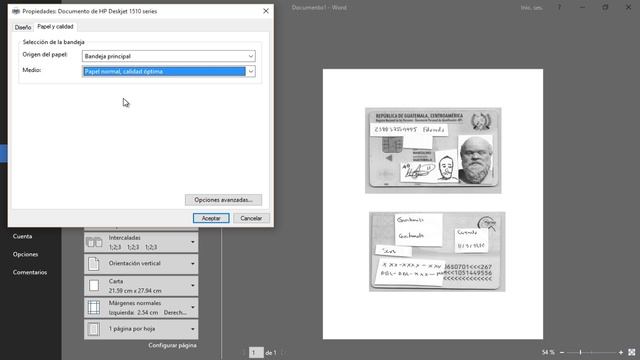The width and height of the screenshot is (640, 360).
Task: Expand the Orientación vertical dropdown
Action: (141, 264)
